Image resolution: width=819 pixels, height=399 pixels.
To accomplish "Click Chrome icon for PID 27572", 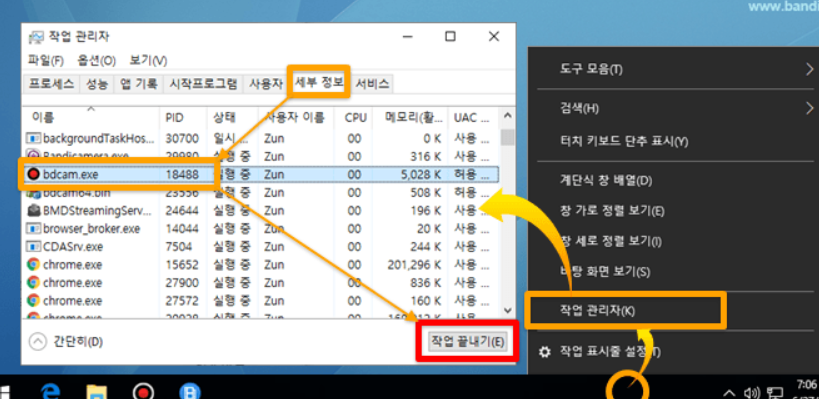I will tap(33, 301).
